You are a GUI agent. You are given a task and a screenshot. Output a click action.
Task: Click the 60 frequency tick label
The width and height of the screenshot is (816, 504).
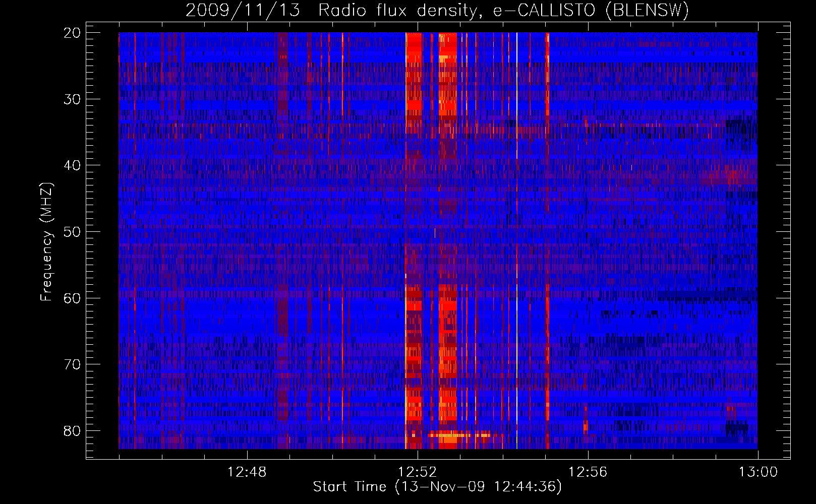click(72, 298)
